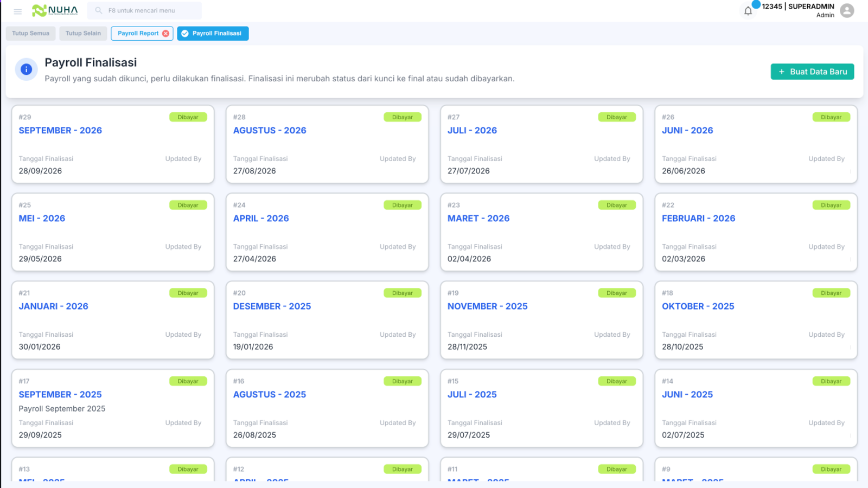Click the NUHA logo

(x=55, y=10)
